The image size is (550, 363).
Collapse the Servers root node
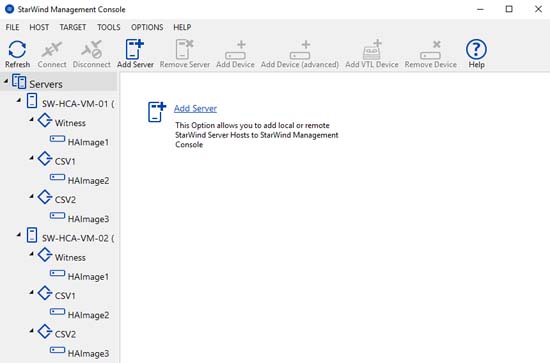click(x=6, y=81)
